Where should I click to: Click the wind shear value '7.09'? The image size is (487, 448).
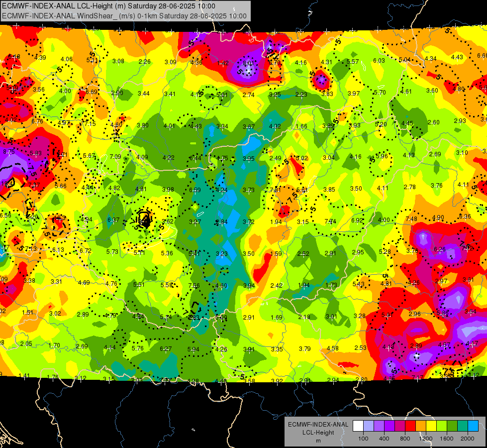(115, 156)
